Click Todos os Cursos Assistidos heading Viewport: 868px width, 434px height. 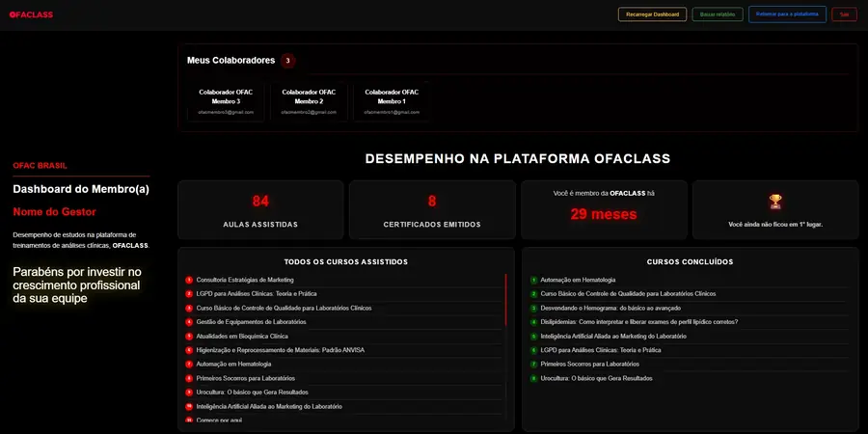pos(346,261)
